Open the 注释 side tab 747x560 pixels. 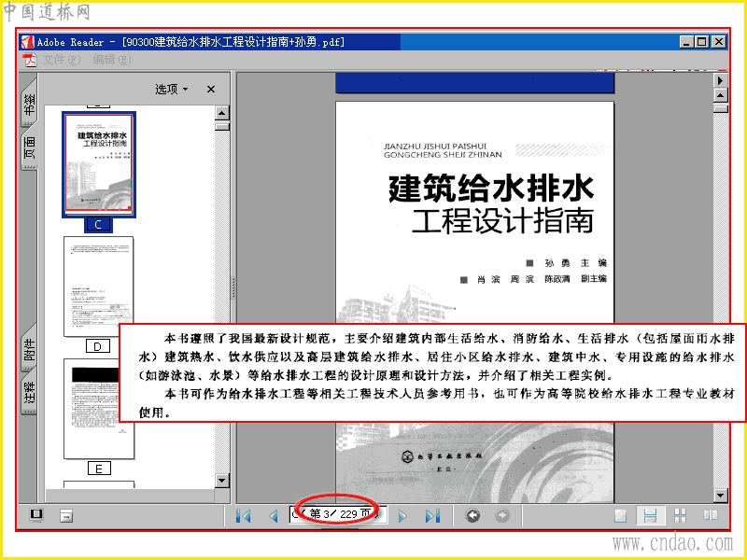coord(29,392)
